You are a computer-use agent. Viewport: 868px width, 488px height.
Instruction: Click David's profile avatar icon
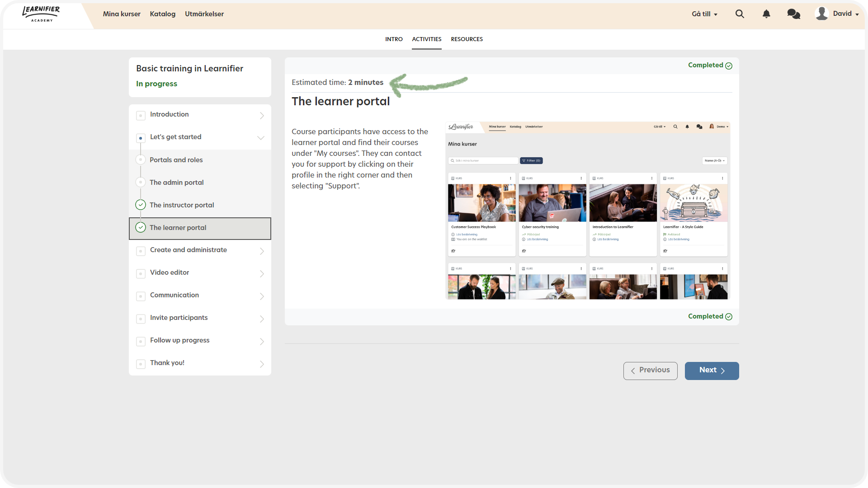821,14
